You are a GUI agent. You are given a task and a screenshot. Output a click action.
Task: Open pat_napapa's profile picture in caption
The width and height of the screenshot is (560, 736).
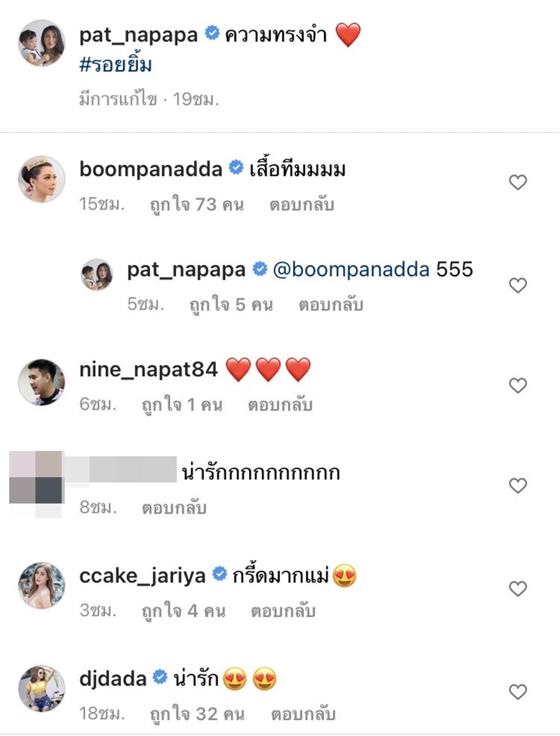click(42, 43)
